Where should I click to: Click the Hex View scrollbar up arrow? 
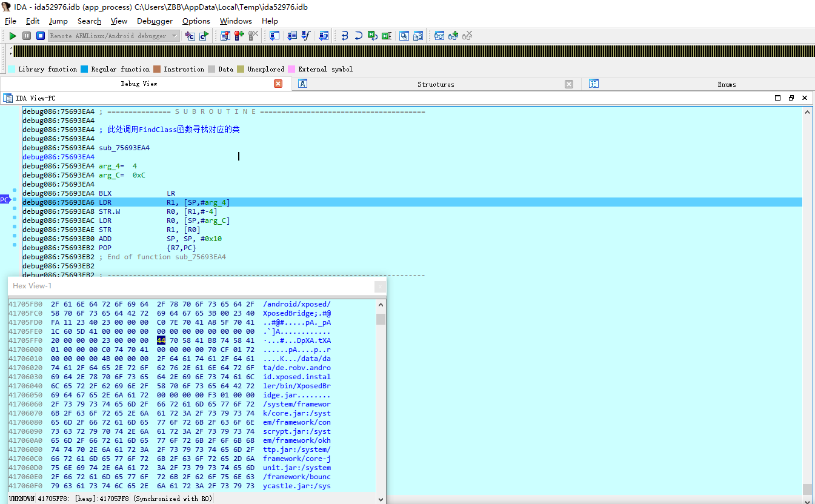[x=381, y=305]
